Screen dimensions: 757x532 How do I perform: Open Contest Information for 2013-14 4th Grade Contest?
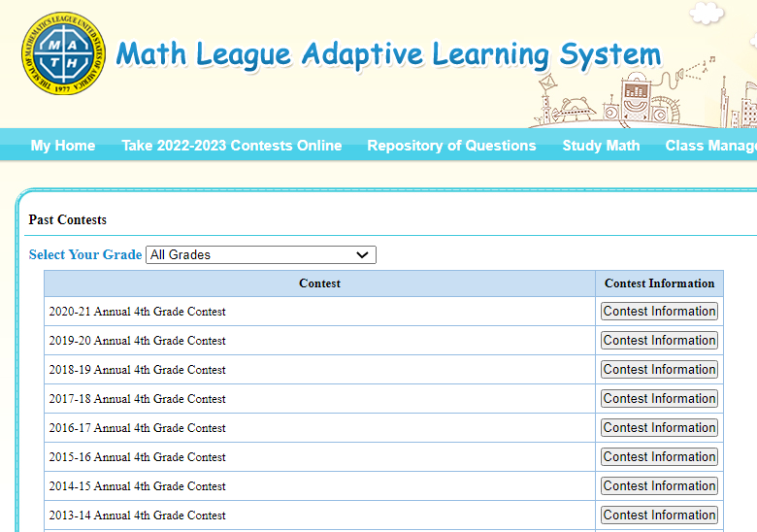point(659,515)
